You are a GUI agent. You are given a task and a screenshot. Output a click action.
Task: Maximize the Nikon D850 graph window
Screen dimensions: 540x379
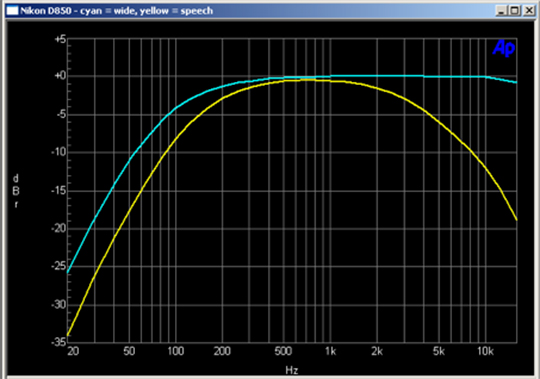click(515, 11)
